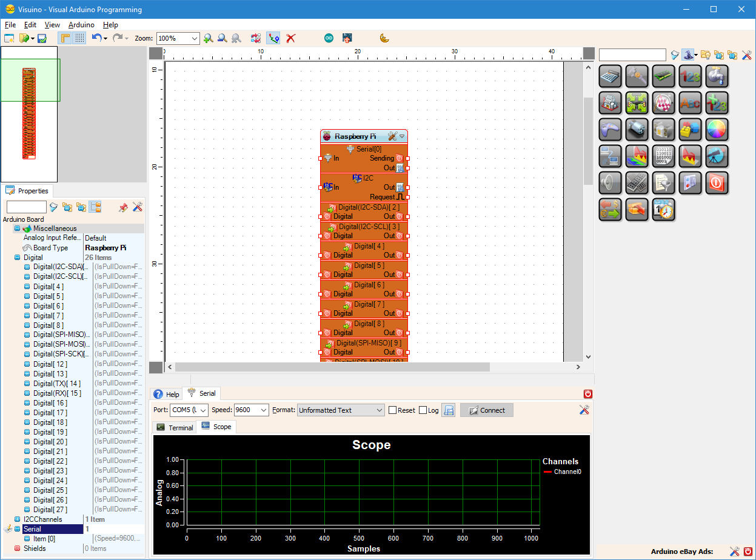Click the Help tab button
The image size is (756, 560).
(166, 393)
